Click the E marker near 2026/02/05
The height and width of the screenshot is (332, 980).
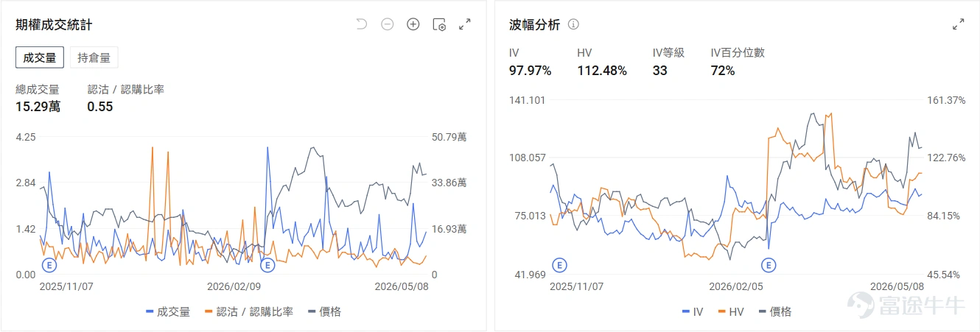coord(769,264)
